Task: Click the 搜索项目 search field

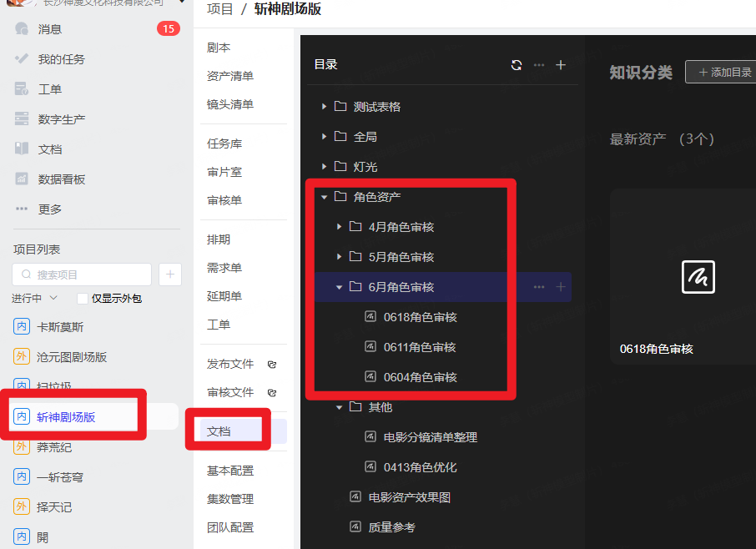Action: [x=82, y=274]
